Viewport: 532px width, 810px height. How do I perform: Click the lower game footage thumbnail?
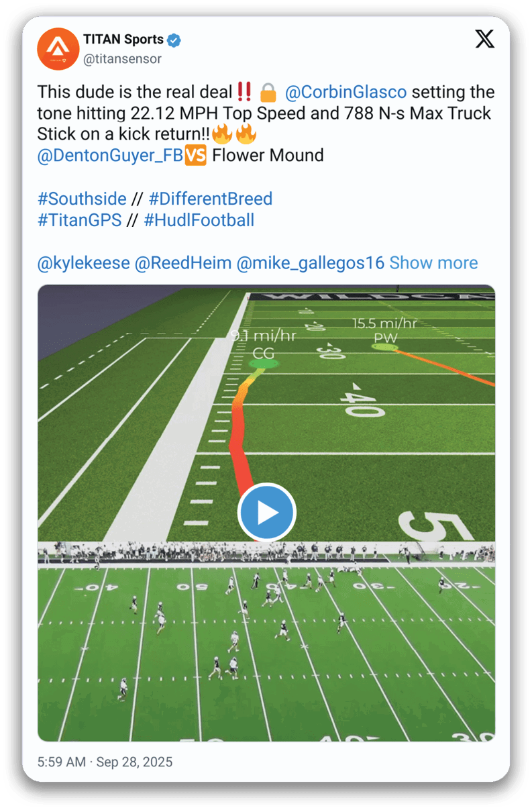pyautogui.click(x=266, y=642)
